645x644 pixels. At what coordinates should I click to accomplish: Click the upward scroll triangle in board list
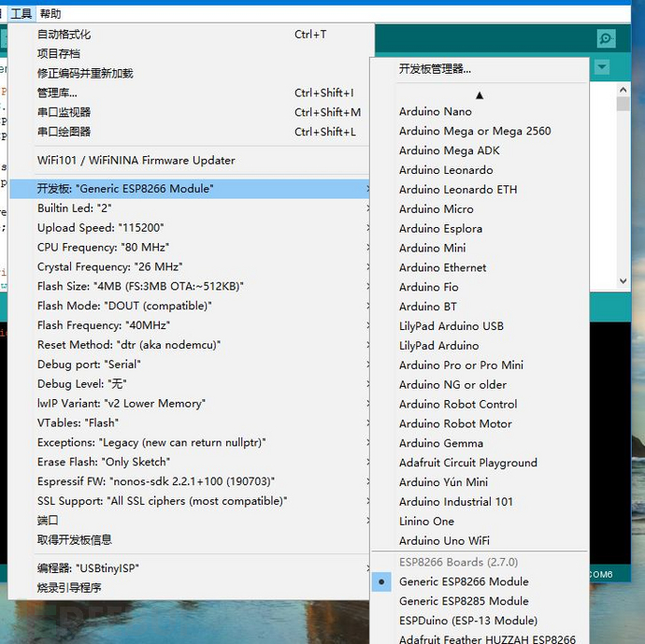(x=480, y=95)
